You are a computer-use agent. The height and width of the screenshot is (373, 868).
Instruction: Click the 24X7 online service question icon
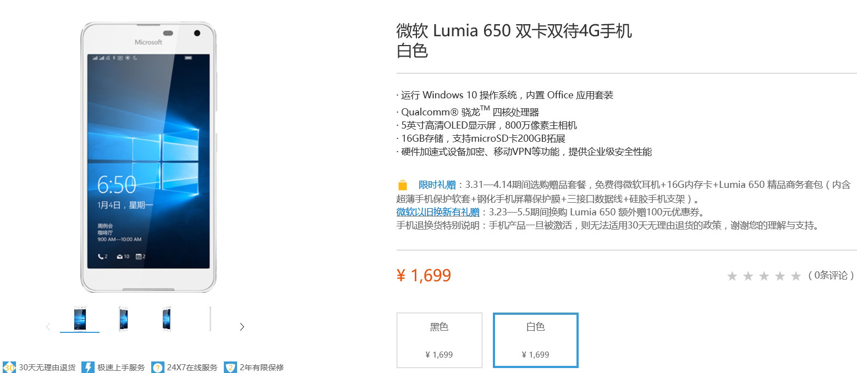(x=158, y=367)
